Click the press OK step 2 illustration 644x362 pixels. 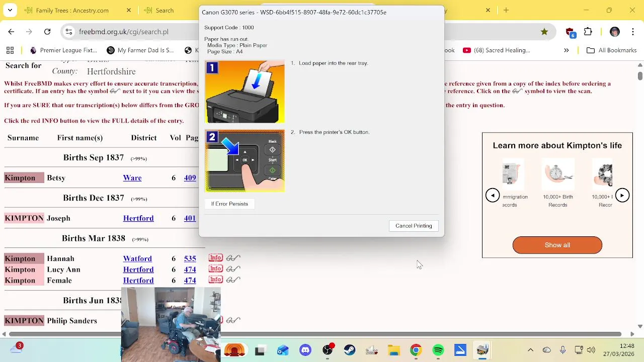click(245, 161)
